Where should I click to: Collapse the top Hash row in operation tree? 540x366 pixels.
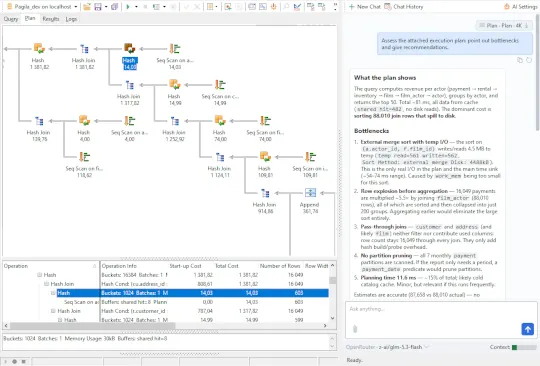39,275
